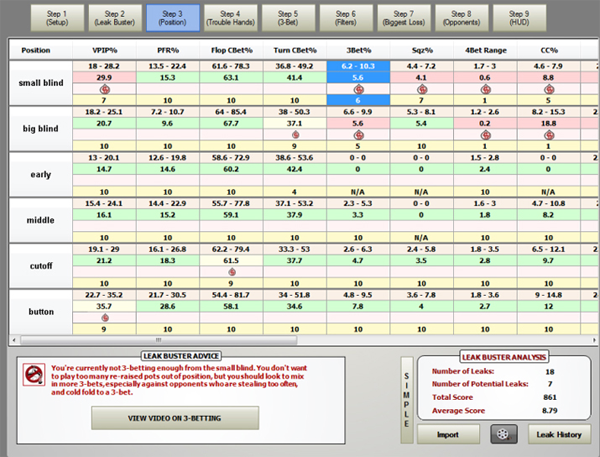Toggle the SIMPLE vertical mode button
The height and width of the screenshot is (457, 600).
pos(407,400)
